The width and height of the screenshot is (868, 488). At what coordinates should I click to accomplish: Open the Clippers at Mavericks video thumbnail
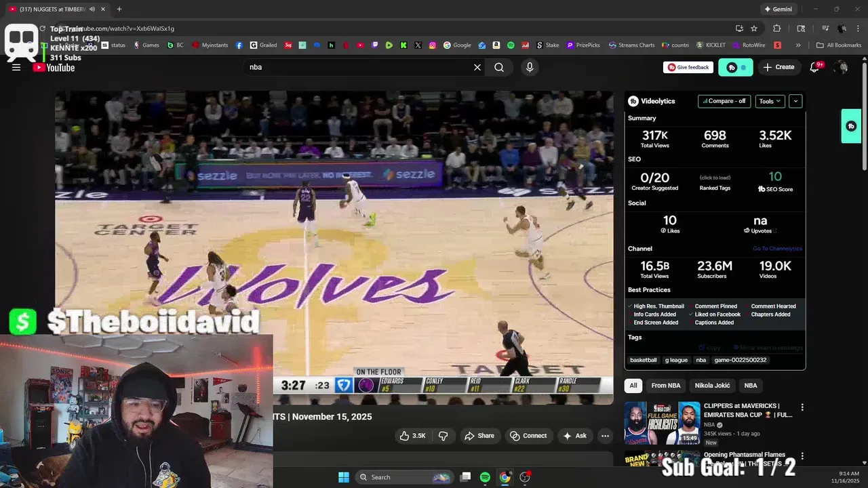click(662, 422)
